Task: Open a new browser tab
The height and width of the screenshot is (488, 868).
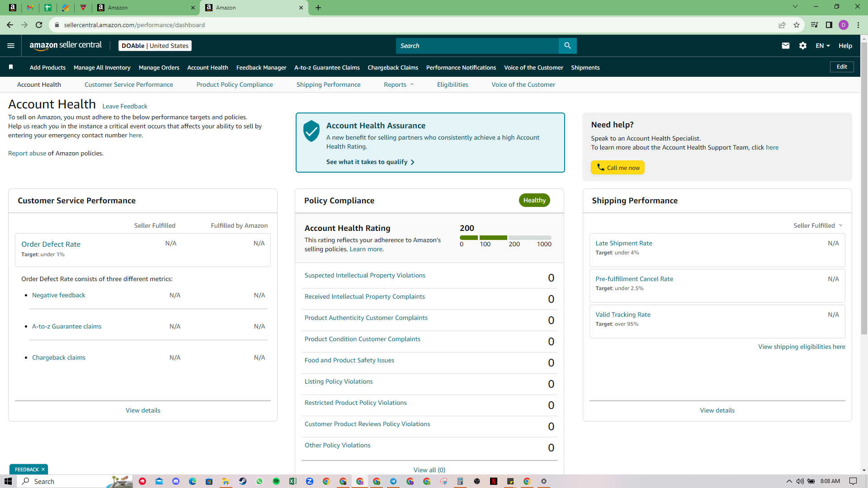Action: (318, 8)
